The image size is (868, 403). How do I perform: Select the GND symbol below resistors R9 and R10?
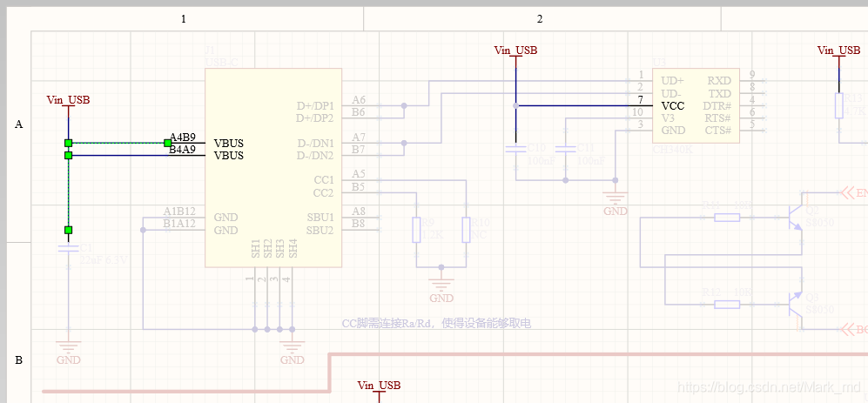pyautogui.click(x=441, y=290)
